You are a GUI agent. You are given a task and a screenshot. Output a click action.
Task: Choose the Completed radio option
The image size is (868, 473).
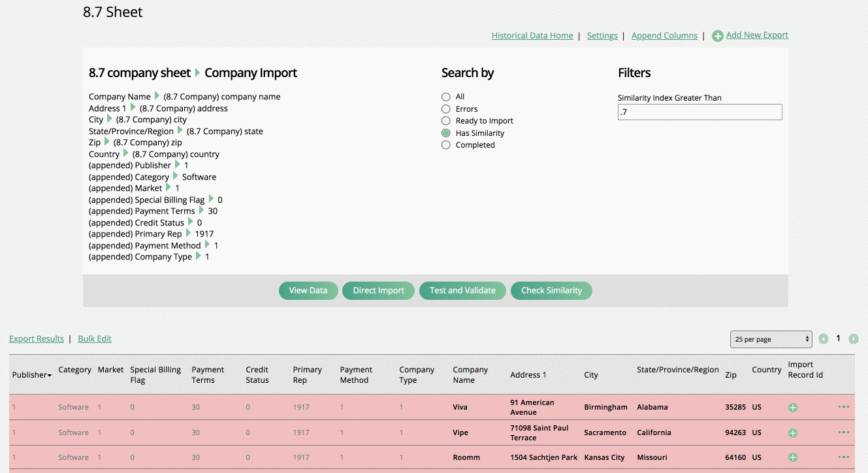click(x=445, y=144)
